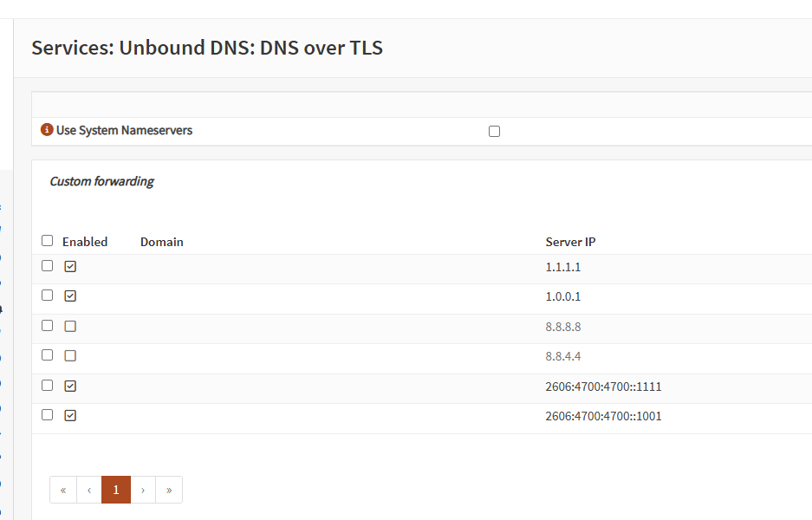Click the Use System Nameservers label
This screenshot has height=520, width=812.
(124, 130)
